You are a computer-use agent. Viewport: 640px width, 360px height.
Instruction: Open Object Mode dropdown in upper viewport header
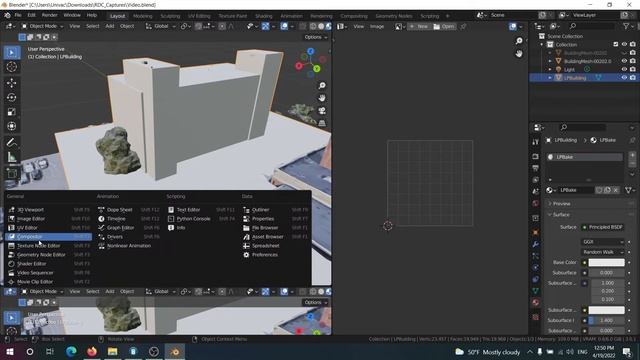(x=42, y=26)
